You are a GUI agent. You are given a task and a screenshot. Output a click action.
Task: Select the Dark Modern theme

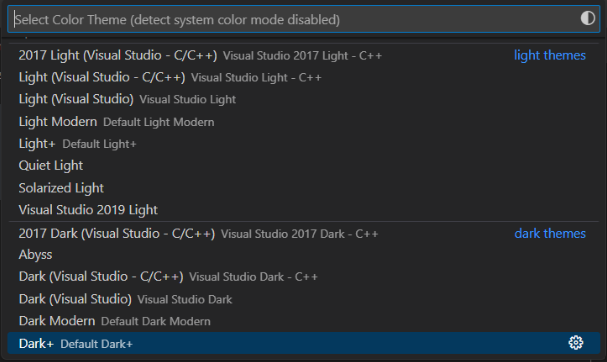(304, 321)
